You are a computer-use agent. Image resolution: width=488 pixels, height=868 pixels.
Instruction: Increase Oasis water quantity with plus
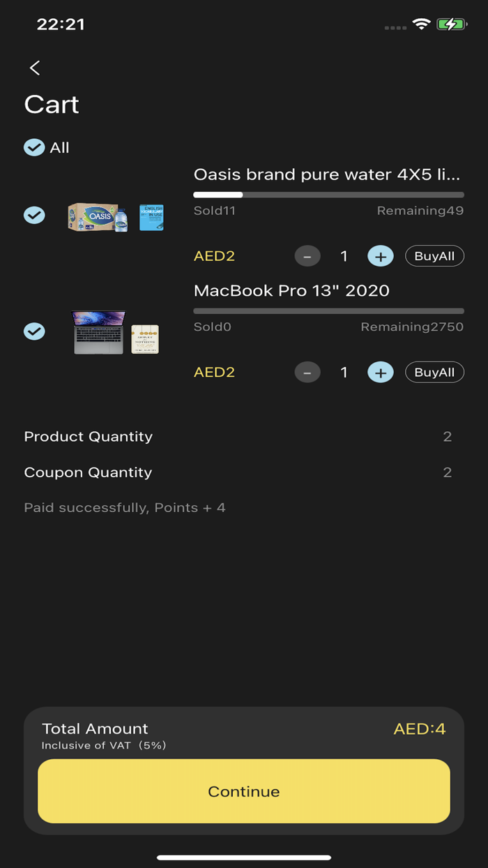pos(381,256)
